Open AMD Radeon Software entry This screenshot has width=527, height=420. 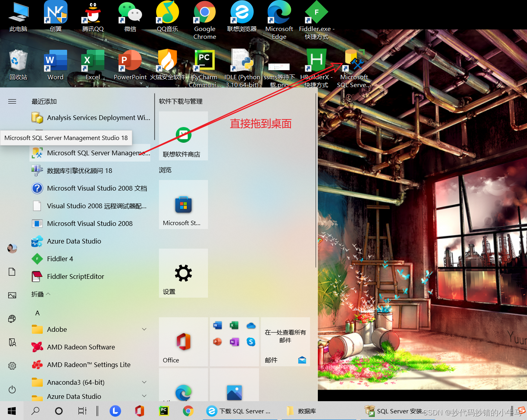point(90,347)
